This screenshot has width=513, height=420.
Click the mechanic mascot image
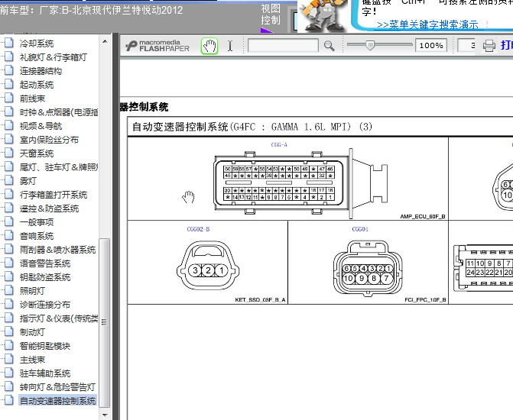(323, 16)
